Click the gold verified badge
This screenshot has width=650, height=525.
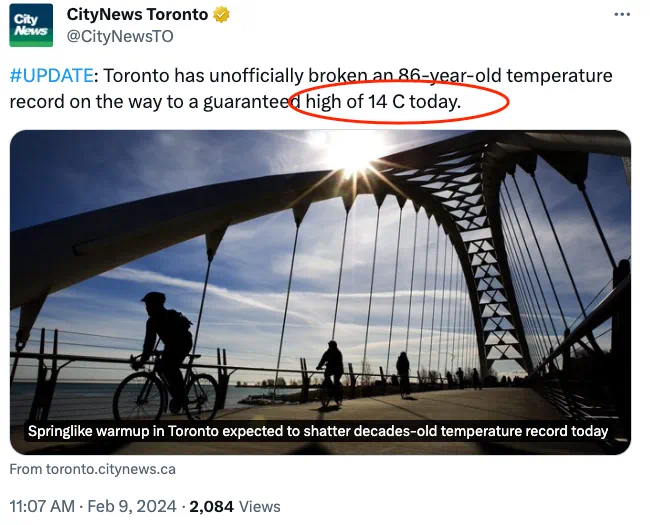pos(222,15)
